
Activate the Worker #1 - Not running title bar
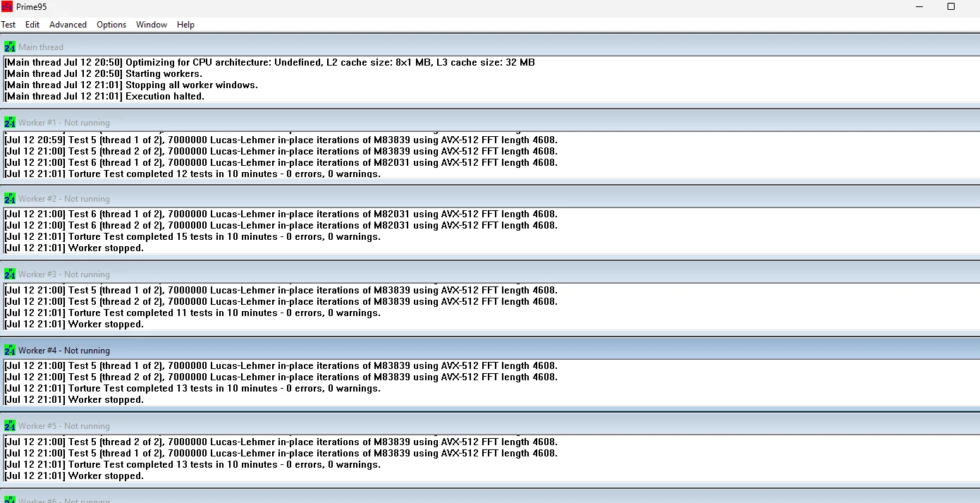pos(490,122)
